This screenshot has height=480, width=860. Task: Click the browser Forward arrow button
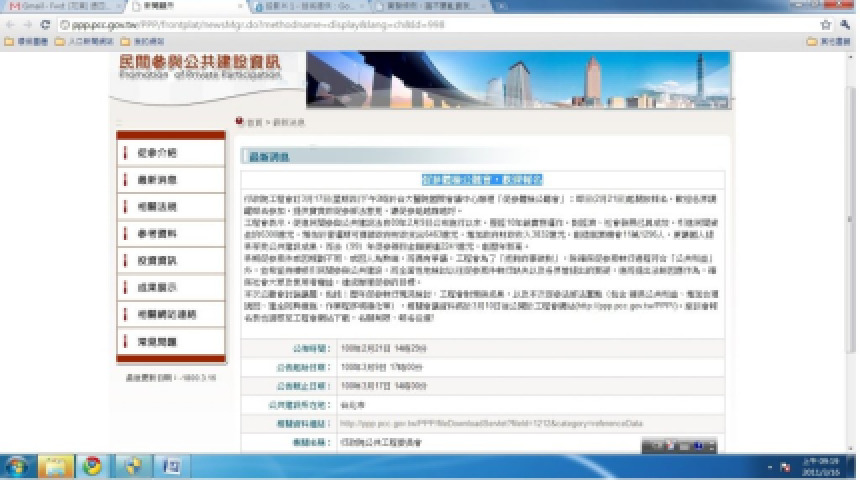pyautogui.click(x=28, y=24)
